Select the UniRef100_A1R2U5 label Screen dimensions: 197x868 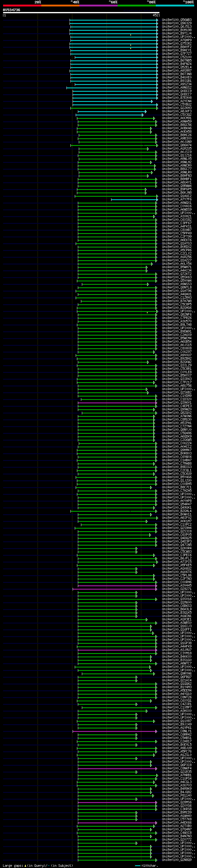[x=177, y=149]
